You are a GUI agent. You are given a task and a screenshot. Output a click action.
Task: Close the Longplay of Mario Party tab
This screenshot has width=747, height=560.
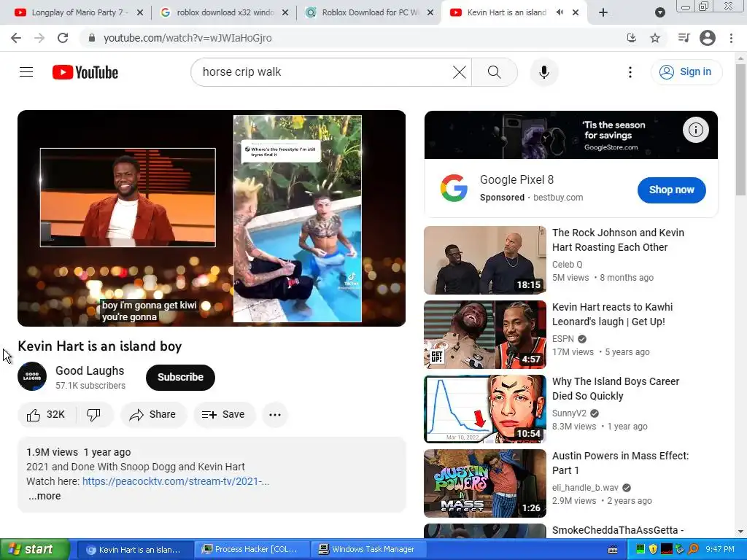pyautogui.click(x=140, y=13)
